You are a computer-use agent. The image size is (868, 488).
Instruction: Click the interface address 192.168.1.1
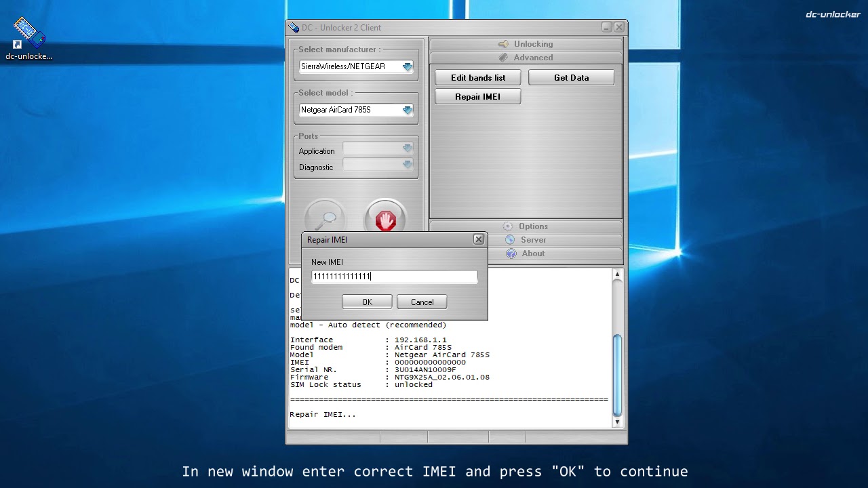(420, 340)
